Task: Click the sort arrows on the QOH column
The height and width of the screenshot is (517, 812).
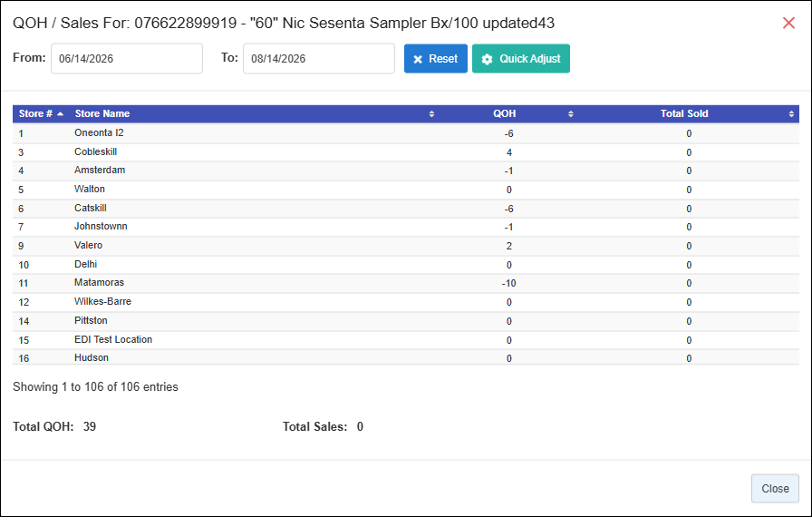Action: pos(570,114)
